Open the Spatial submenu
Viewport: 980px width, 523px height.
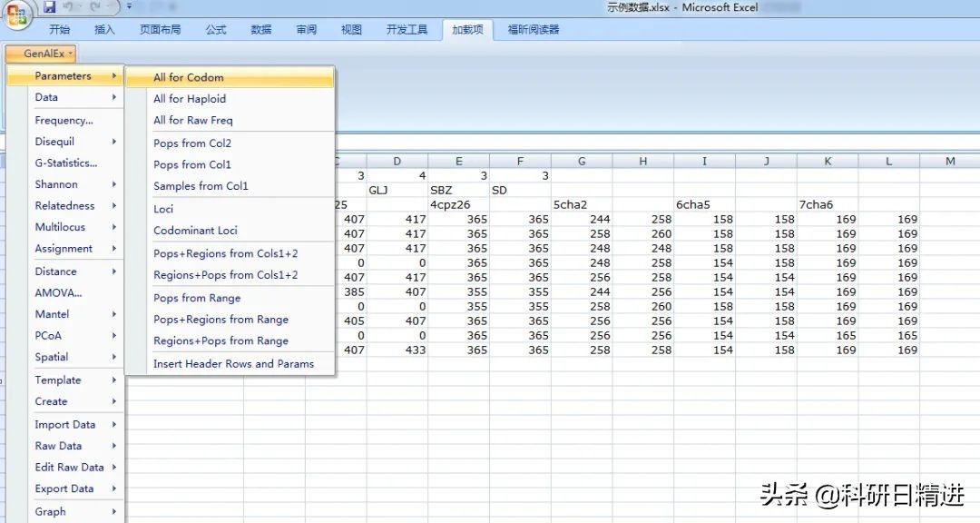(65, 357)
